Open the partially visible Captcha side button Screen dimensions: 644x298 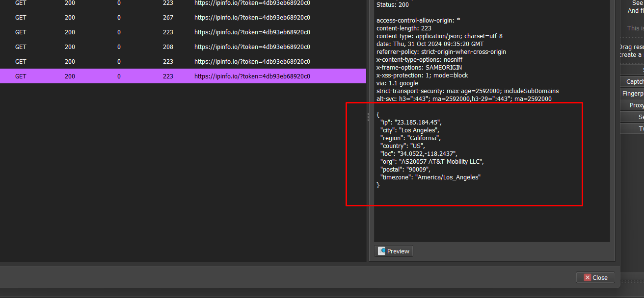633,82
